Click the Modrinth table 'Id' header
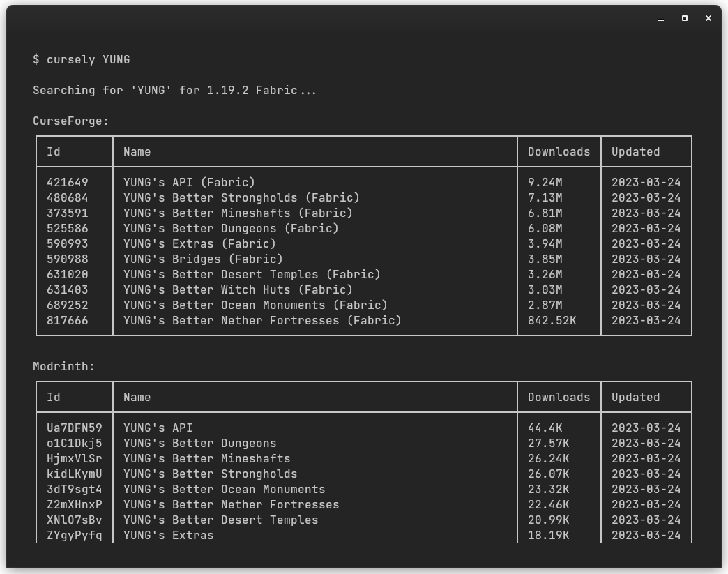This screenshot has width=728, height=574. (x=54, y=397)
